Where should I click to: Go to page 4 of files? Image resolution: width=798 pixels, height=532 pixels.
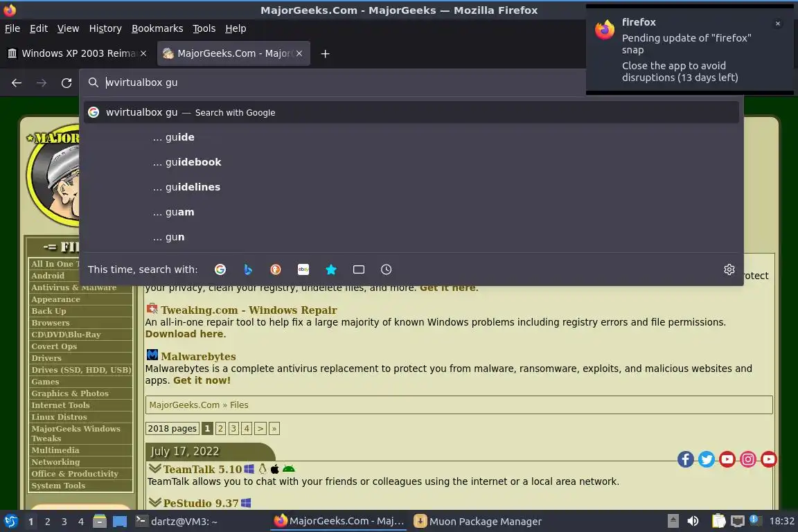click(x=247, y=429)
